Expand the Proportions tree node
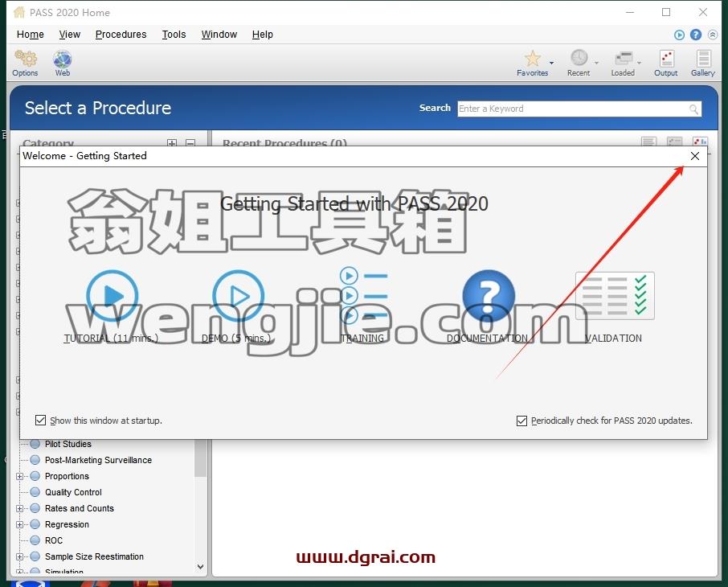 pyautogui.click(x=19, y=476)
